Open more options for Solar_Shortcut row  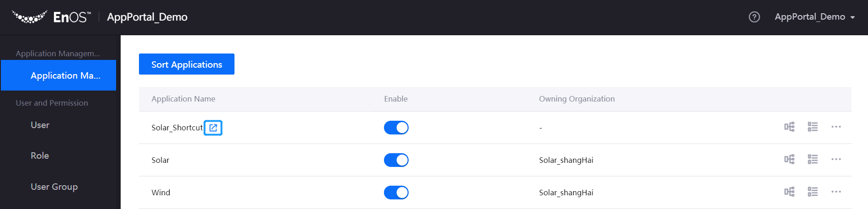pos(836,127)
